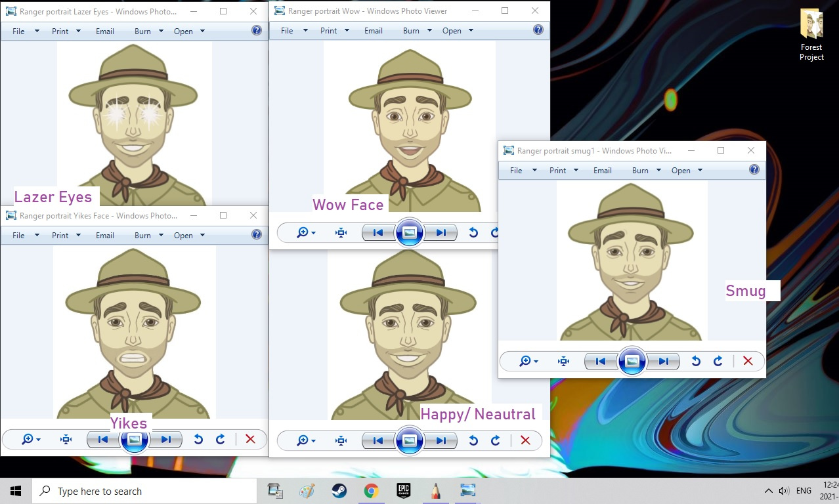Image resolution: width=839 pixels, height=504 pixels.
Task: Launch Steam from the taskbar
Action: (339, 491)
